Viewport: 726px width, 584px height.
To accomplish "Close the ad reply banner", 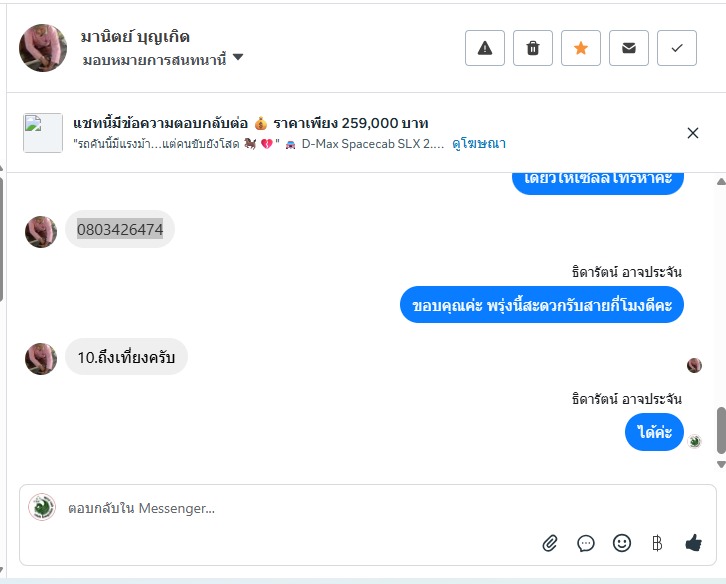I will click(693, 133).
